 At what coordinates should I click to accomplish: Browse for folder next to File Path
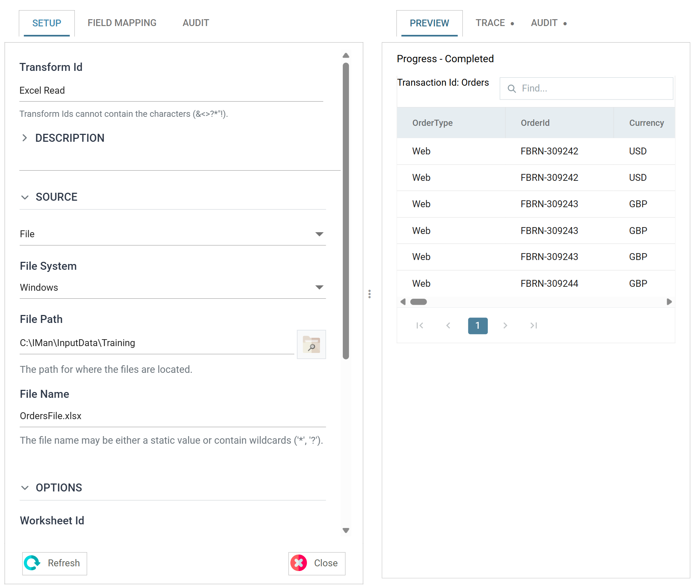coord(311,344)
